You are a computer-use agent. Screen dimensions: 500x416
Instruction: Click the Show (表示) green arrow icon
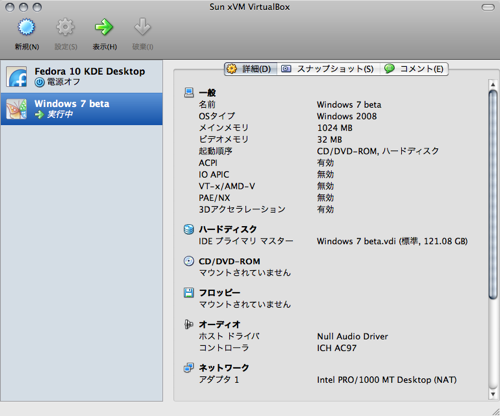104,27
